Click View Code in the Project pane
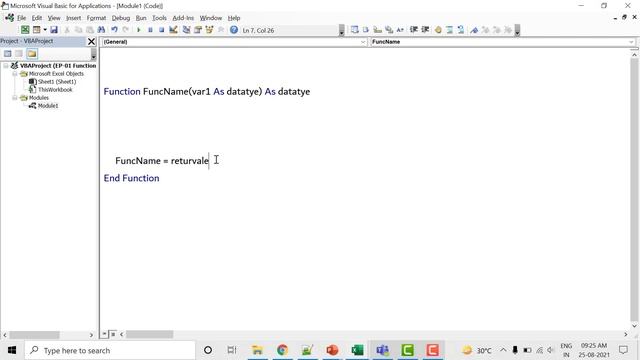 click(7, 53)
